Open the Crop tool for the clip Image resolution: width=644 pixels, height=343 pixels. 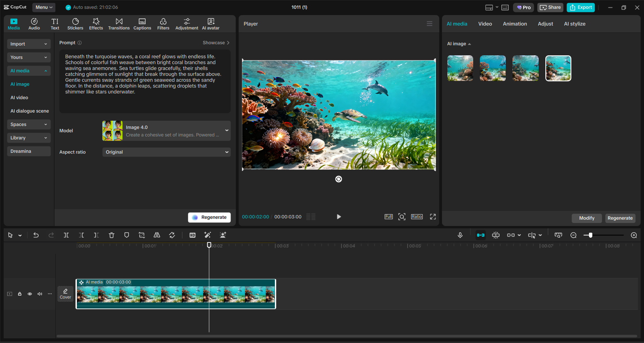(x=141, y=235)
